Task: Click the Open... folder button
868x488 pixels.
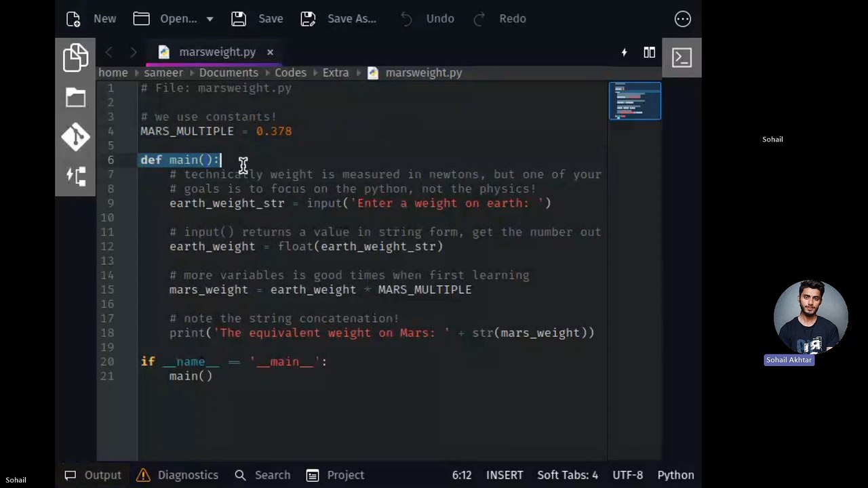Action: tap(165, 19)
